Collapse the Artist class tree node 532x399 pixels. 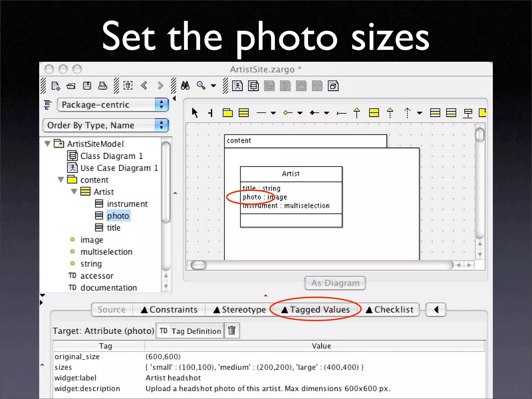point(74,192)
